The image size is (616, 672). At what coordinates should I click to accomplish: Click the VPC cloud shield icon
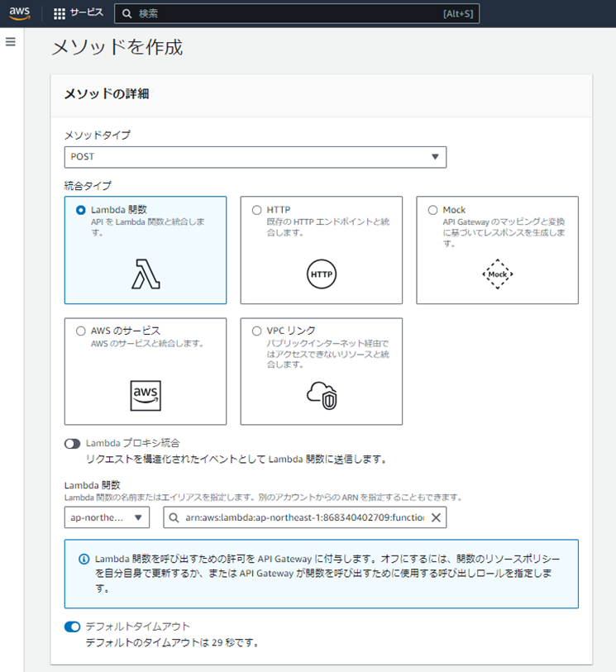(322, 395)
